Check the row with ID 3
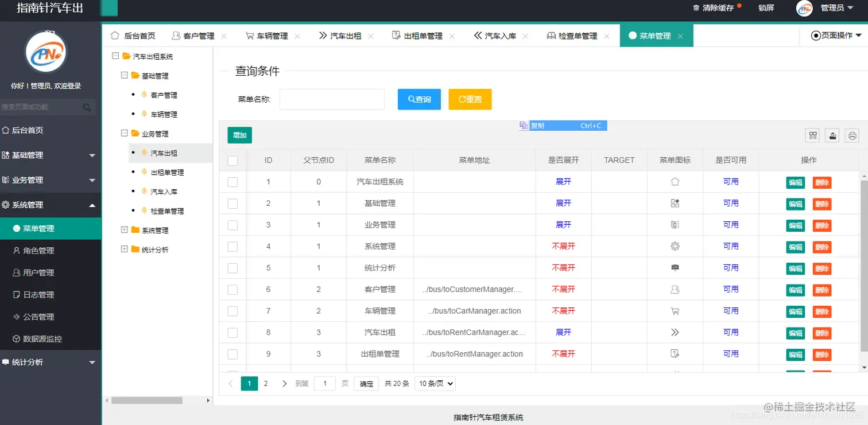The height and width of the screenshot is (425, 868). point(232,225)
